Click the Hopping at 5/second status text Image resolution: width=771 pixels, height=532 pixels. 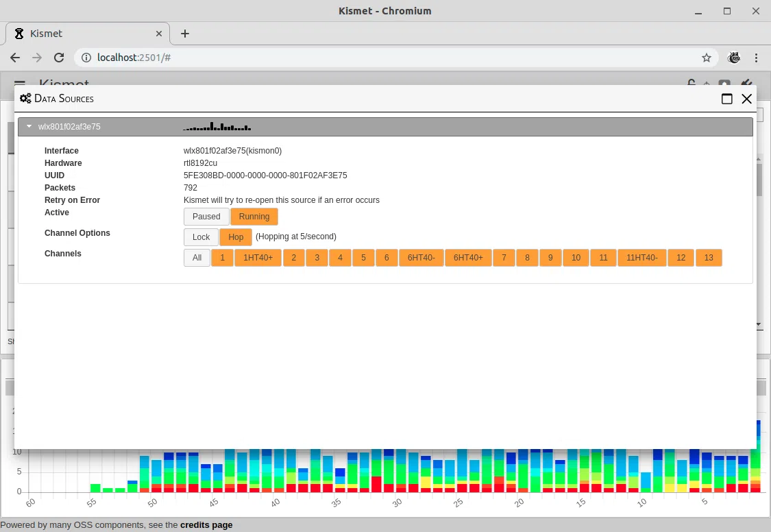point(296,237)
